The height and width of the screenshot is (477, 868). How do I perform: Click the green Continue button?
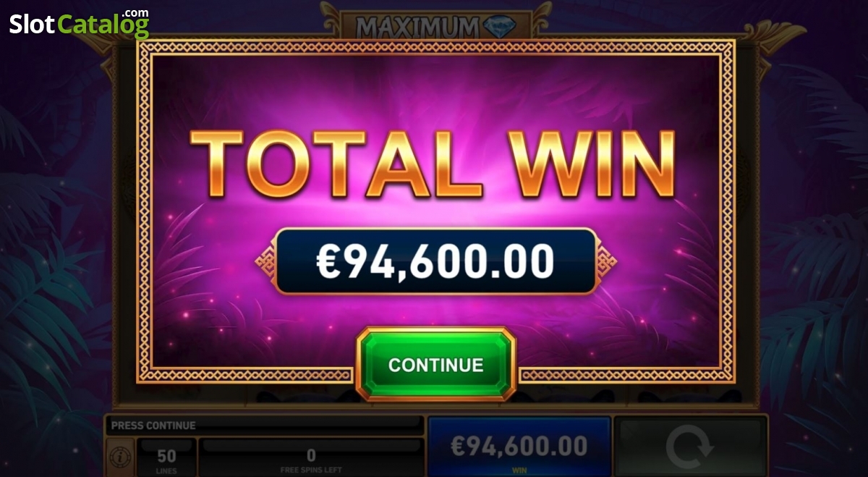tap(436, 364)
